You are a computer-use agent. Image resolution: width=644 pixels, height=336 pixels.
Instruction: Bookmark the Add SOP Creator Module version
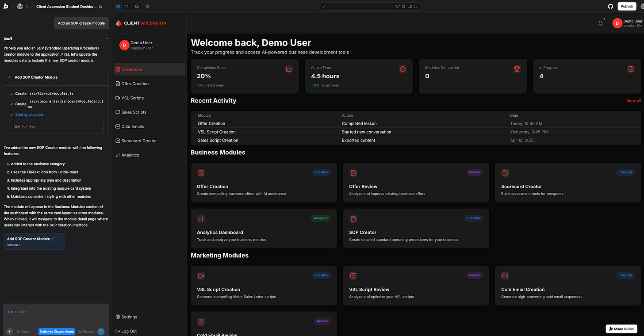54,239
